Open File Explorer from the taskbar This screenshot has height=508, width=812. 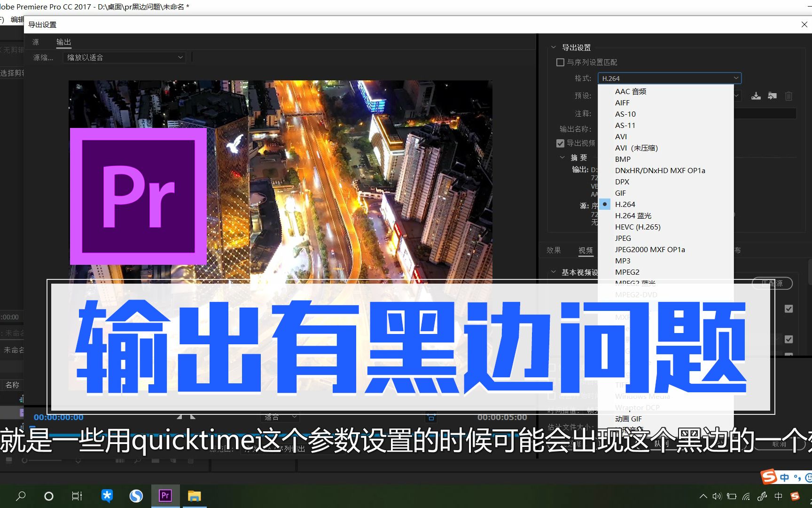(194, 496)
